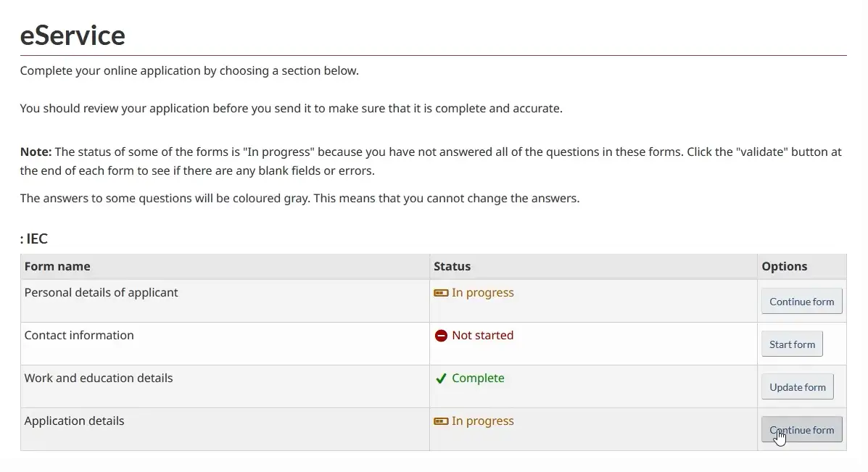The height and width of the screenshot is (472, 868).
Task: Click the eService page heading
Action: coord(73,35)
